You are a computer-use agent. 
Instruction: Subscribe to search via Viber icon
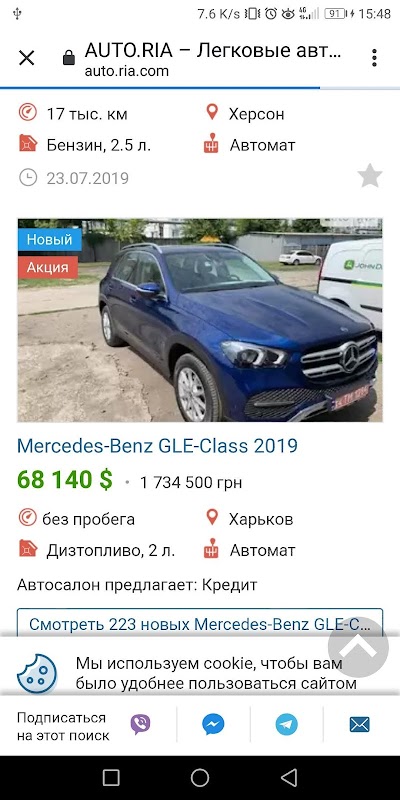[x=140, y=724]
